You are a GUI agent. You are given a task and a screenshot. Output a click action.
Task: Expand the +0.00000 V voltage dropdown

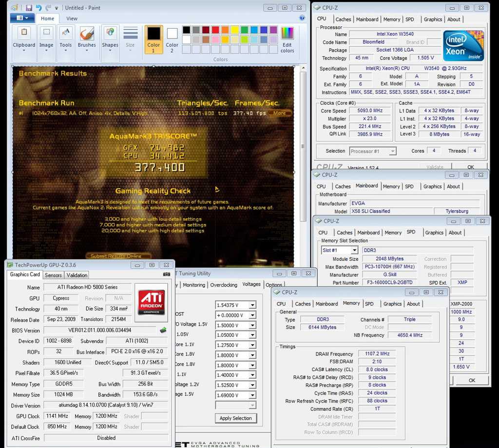(x=252, y=315)
